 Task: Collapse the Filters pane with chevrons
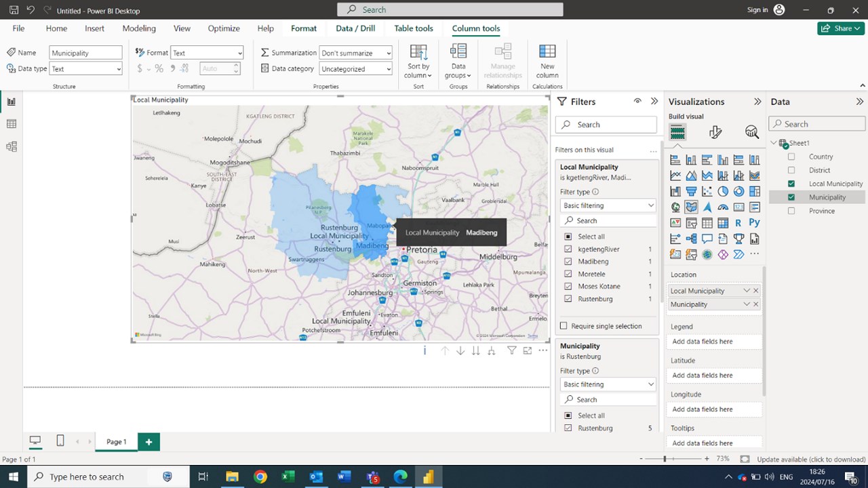(x=654, y=101)
